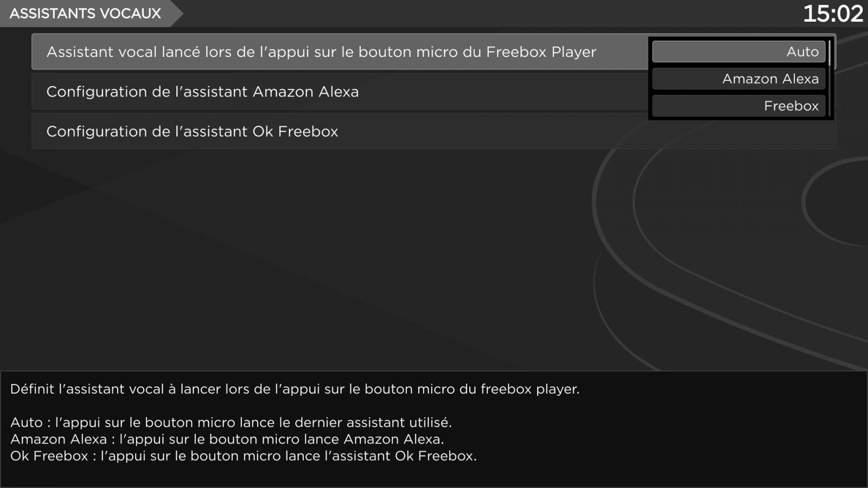This screenshot has height=488, width=868.
Task: Select the 'Assistant vocal lancé' setting row label
Action: point(321,52)
